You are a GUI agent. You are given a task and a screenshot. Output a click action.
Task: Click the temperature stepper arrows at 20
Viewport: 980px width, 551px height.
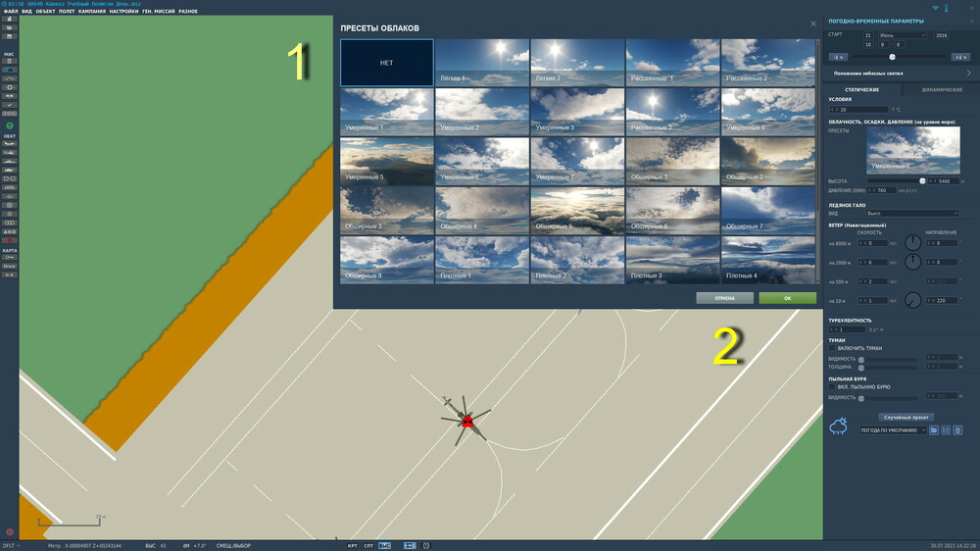coord(834,110)
